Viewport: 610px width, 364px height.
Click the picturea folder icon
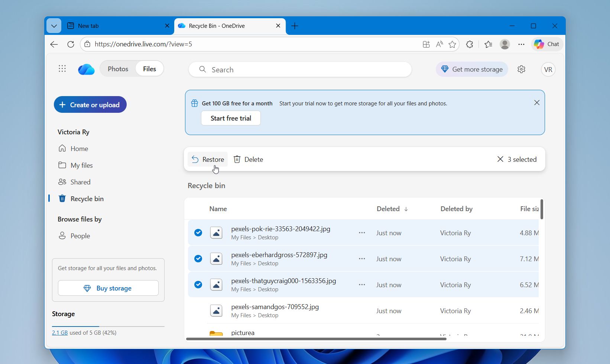pyautogui.click(x=216, y=333)
